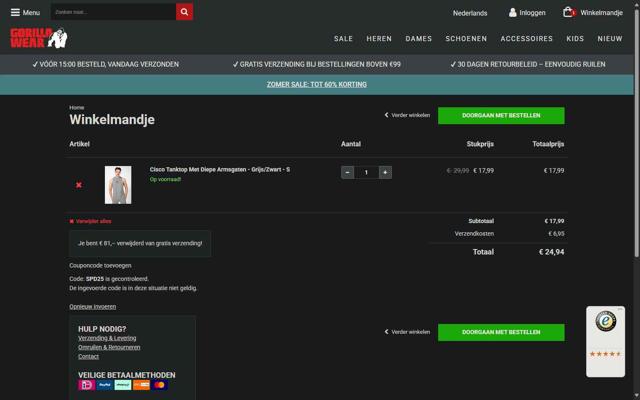Click the Totaal amount € 24,94

coord(551,252)
